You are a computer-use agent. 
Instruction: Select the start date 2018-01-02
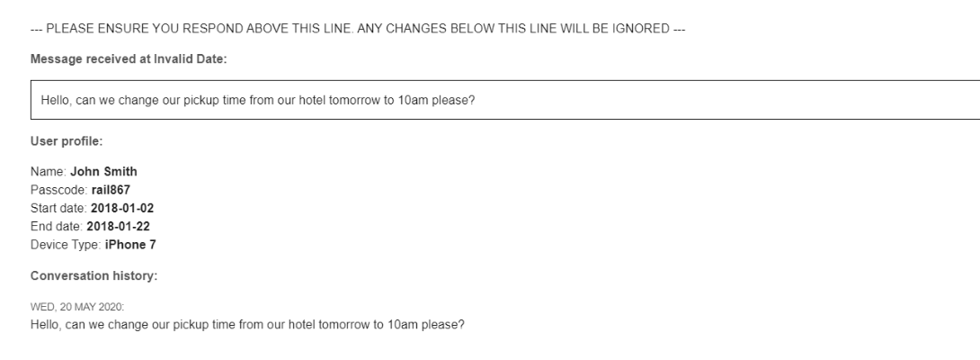pyautogui.click(x=122, y=208)
